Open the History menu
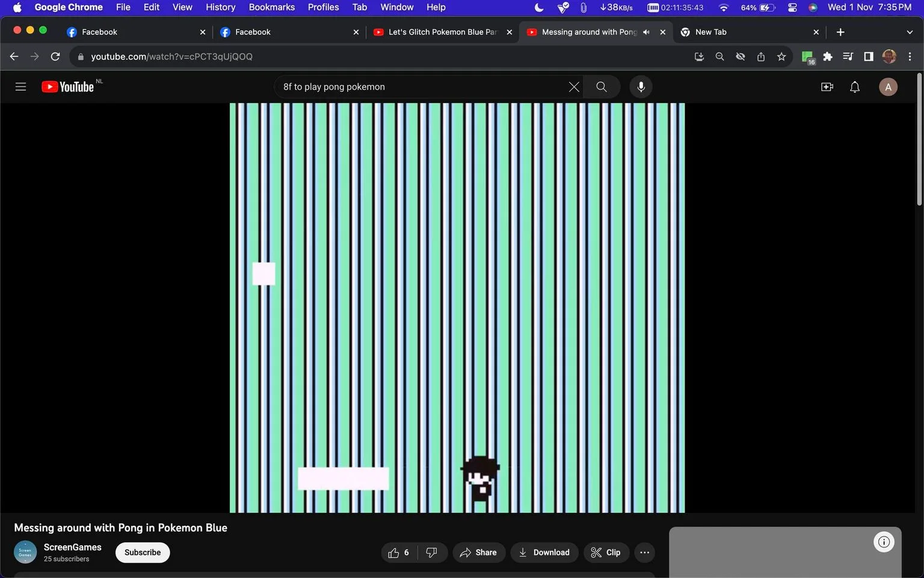 click(221, 7)
